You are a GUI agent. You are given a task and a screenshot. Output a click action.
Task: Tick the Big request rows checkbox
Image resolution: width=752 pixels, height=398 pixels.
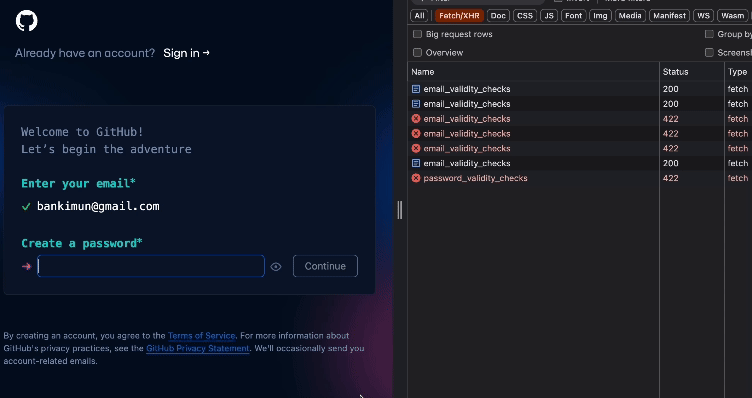pyautogui.click(x=417, y=34)
